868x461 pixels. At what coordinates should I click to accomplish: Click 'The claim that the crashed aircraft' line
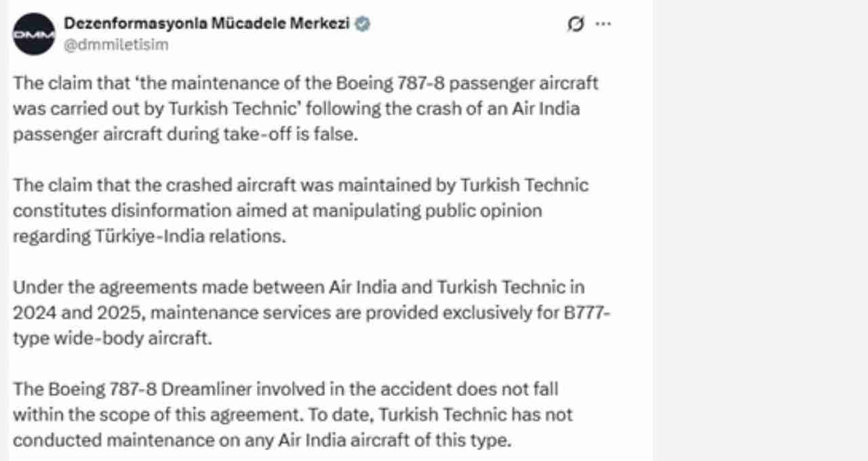click(x=155, y=185)
